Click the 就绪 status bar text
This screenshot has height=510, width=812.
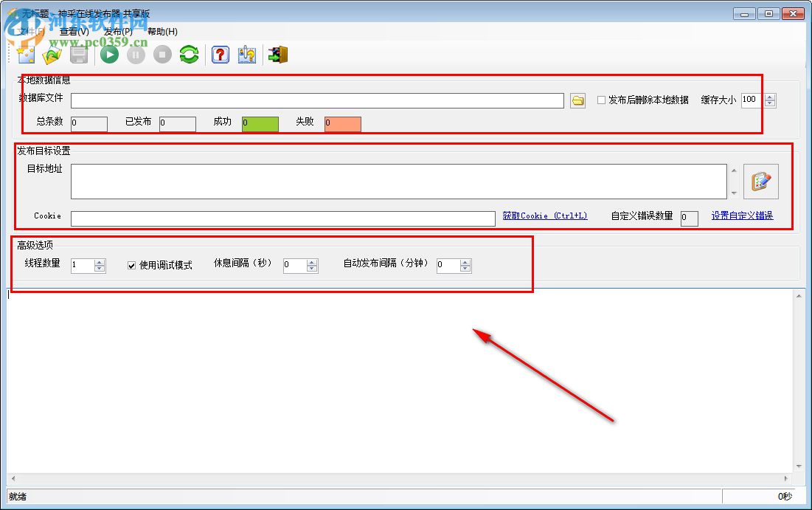[18, 497]
